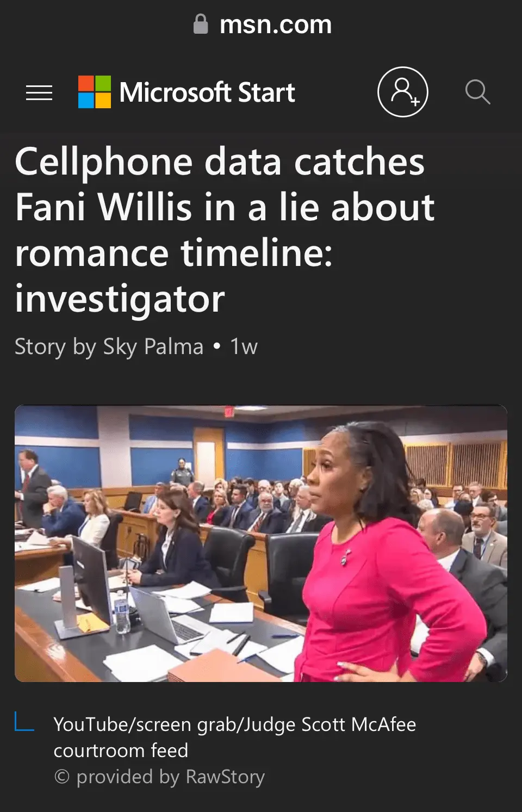522x812 pixels.
Task: Open the hamburger navigation menu
Action: click(39, 93)
